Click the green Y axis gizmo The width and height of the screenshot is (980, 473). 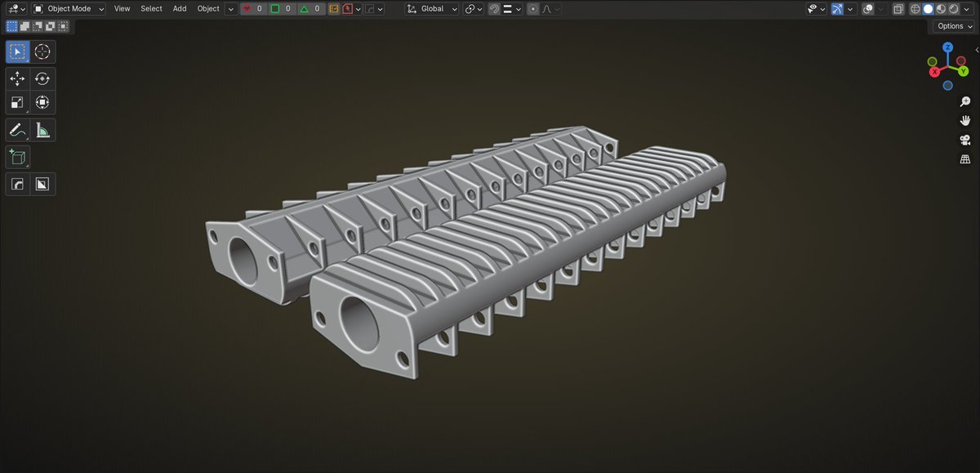pos(963,71)
